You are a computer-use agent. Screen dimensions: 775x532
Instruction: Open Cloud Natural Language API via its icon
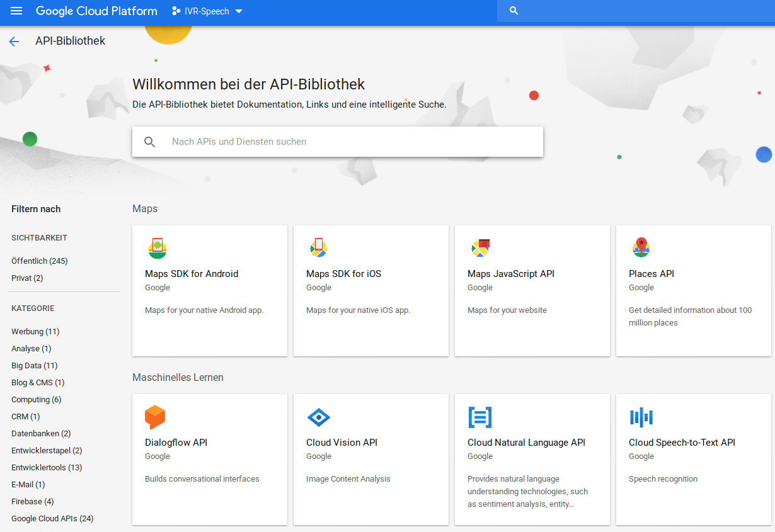[479, 417]
